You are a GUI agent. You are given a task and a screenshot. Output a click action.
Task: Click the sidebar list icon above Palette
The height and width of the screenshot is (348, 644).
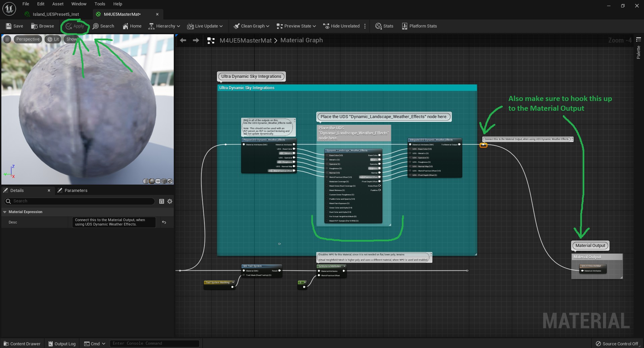(638, 39)
